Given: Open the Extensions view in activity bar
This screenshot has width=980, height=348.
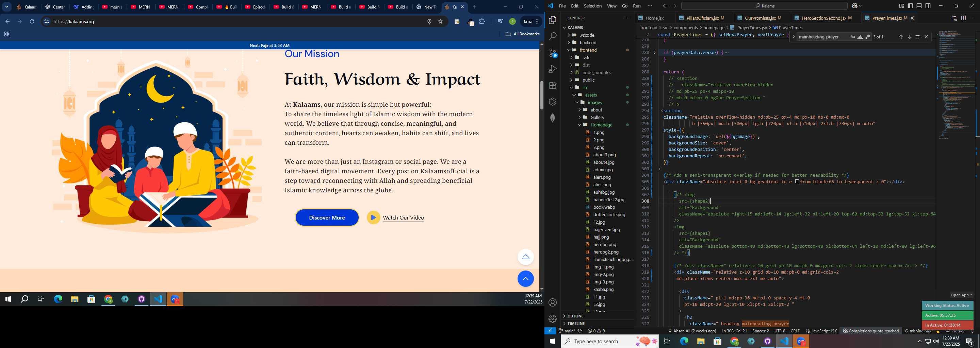Looking at the screenshot, I should 552,86.
